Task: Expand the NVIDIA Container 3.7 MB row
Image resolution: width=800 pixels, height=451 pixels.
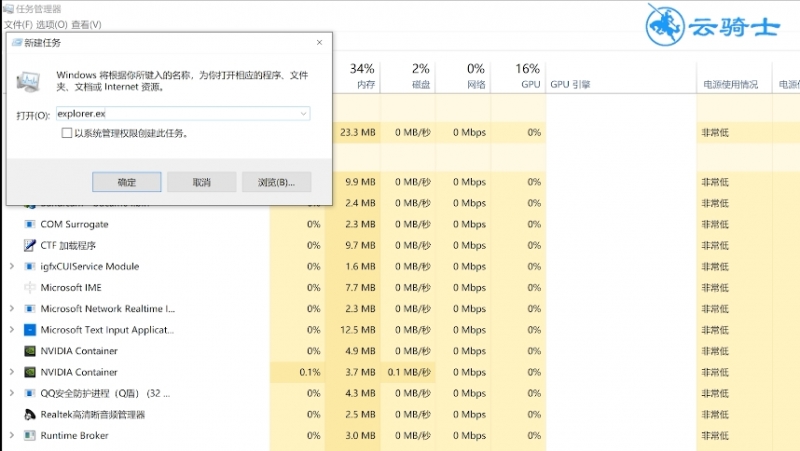Action: 12,372
